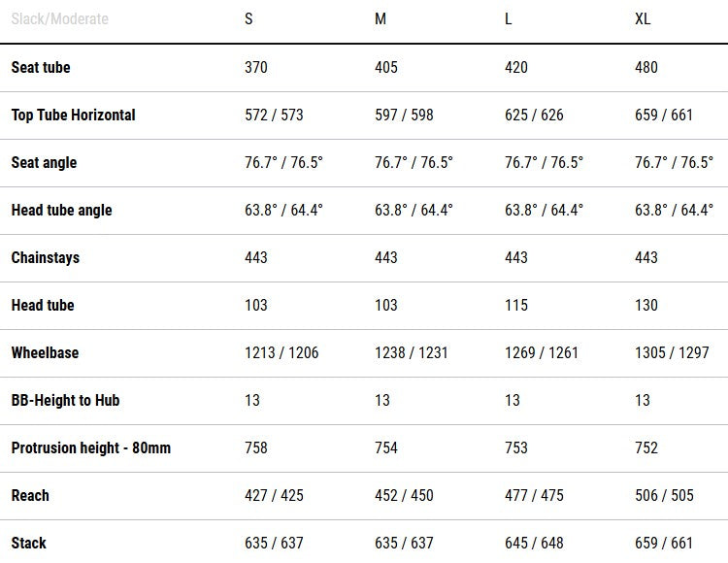Click the M reach value 452 / 450

coord(404,495)
